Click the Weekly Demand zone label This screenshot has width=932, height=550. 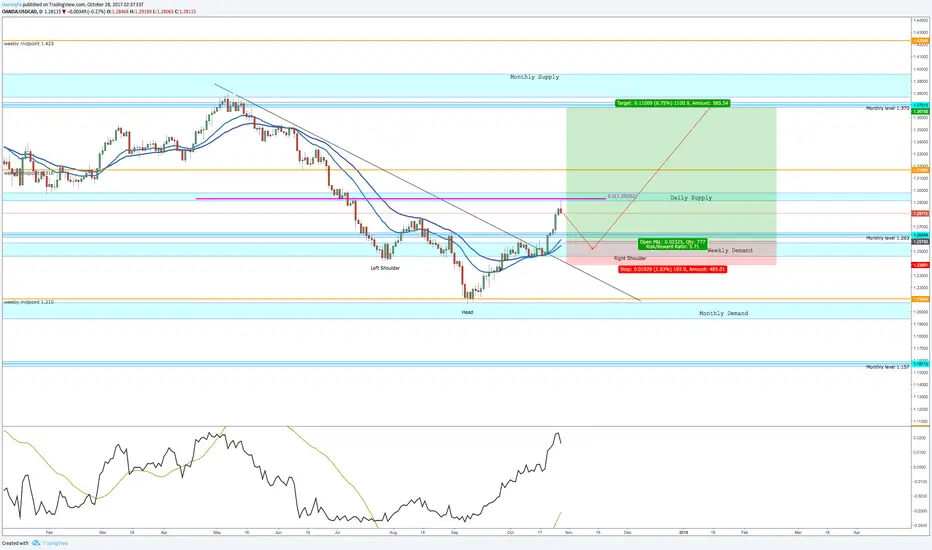click(x=730, y=250)
